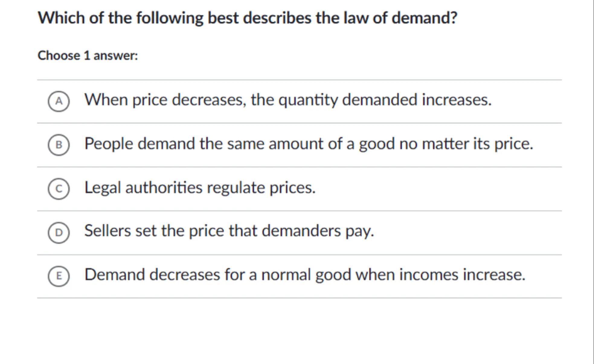Image resolution: width=594 pixels, height=364 pixels.
Task: Choose the circled letter C option
Action: (x=59, y=189)
